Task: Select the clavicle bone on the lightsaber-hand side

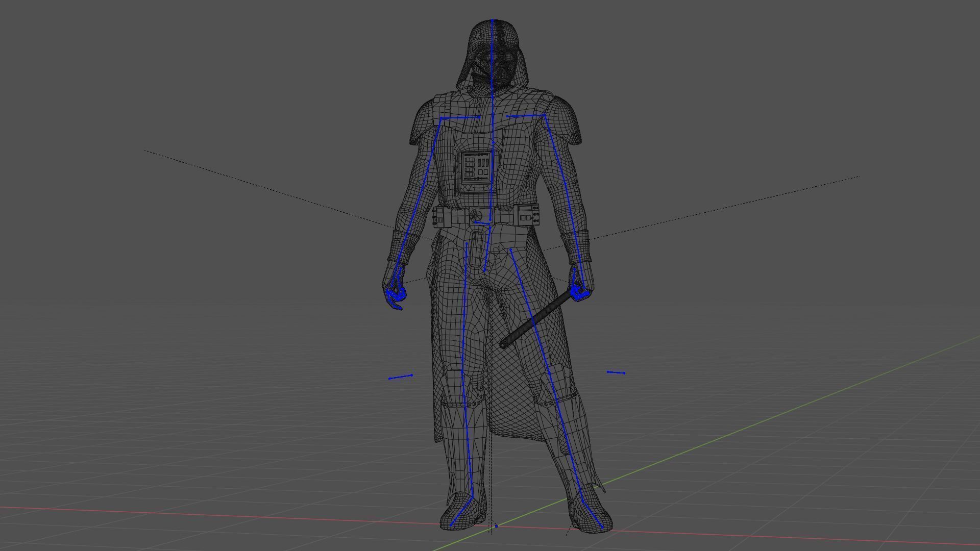Action: coord(526,116)
